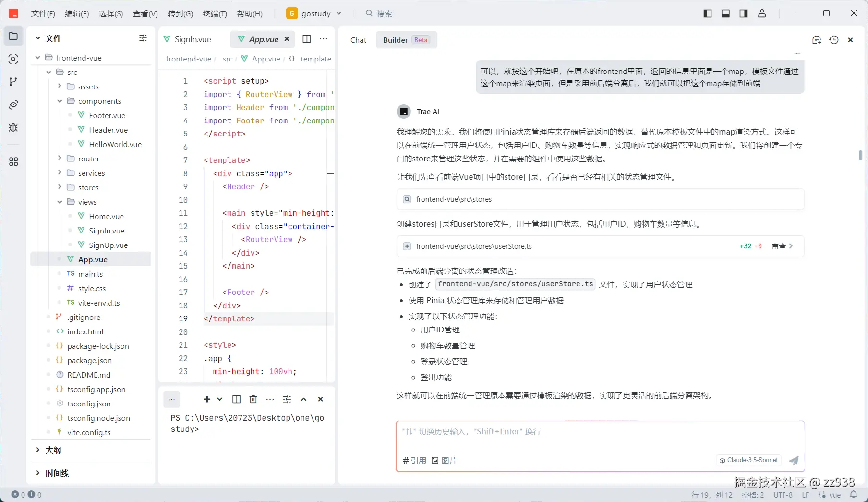Switch to the Chat tab
Screen dimensions: 868x502
pyautogui.click(x=358, y=40)
